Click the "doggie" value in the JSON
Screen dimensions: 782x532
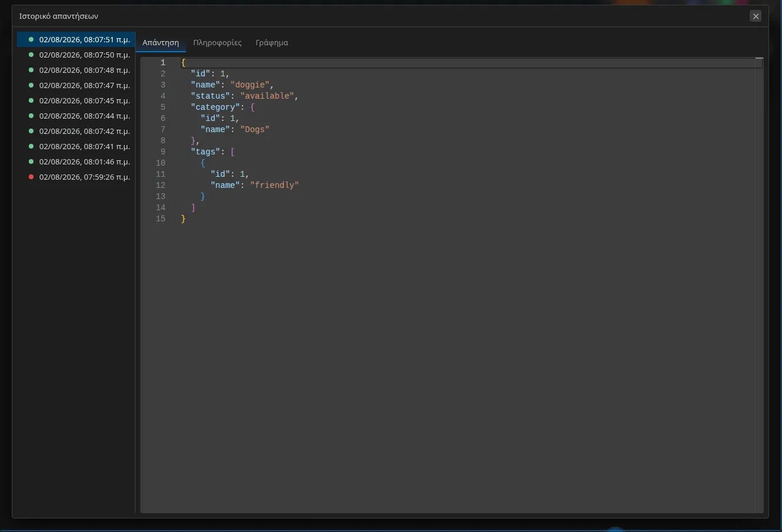point(250,85)
